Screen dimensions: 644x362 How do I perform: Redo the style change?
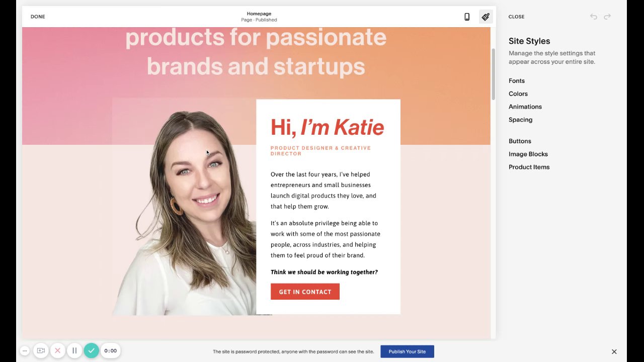tap(607, 17)
